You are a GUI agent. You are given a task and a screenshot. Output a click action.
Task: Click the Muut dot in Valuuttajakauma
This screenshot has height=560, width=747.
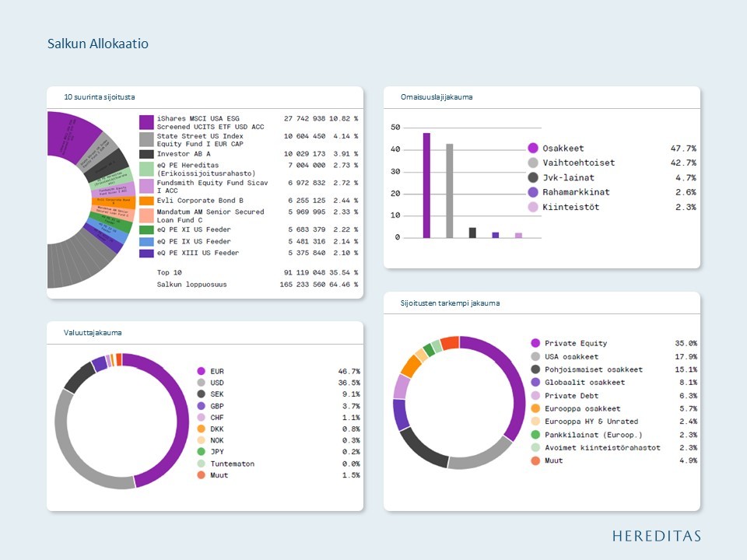coord(201,474)
